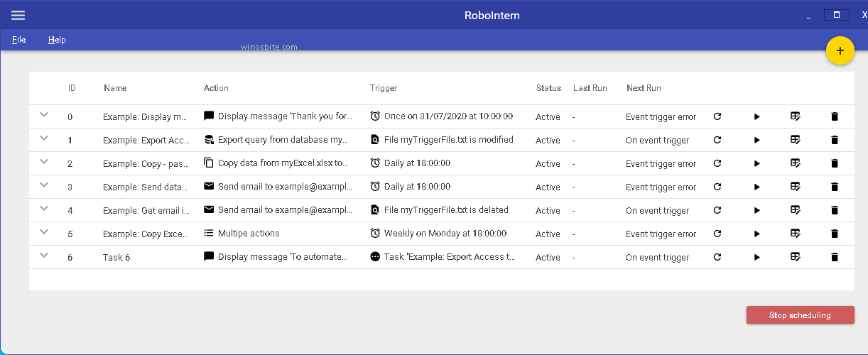This screenshot has width=868, height=355.
Task: Click the 'Next Run' column header
Action: click(x=644, y=88)
